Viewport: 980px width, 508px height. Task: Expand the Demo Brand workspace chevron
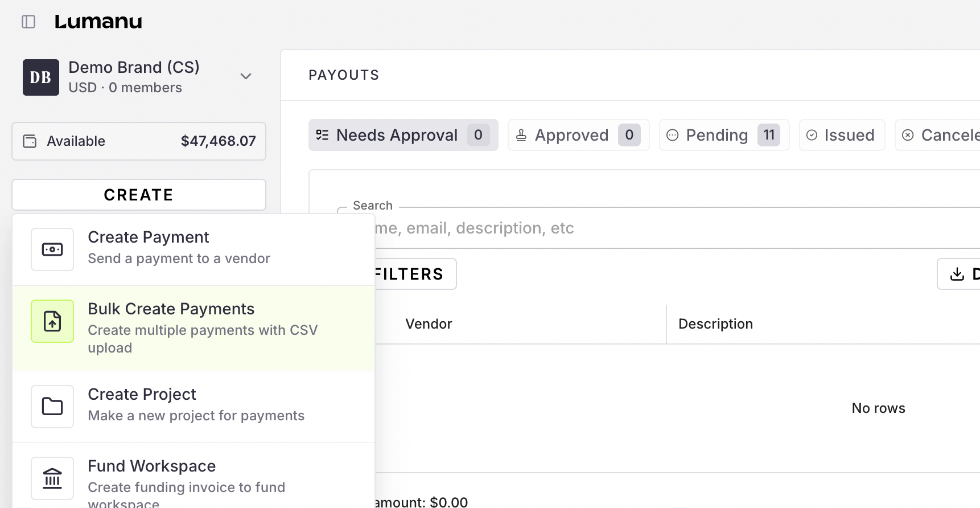pyautogui.click(x=246, y=76)
